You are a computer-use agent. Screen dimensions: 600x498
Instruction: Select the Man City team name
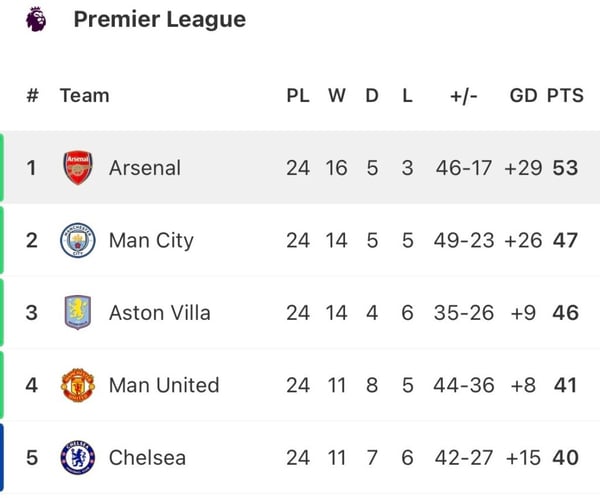[x=151, y=240]
